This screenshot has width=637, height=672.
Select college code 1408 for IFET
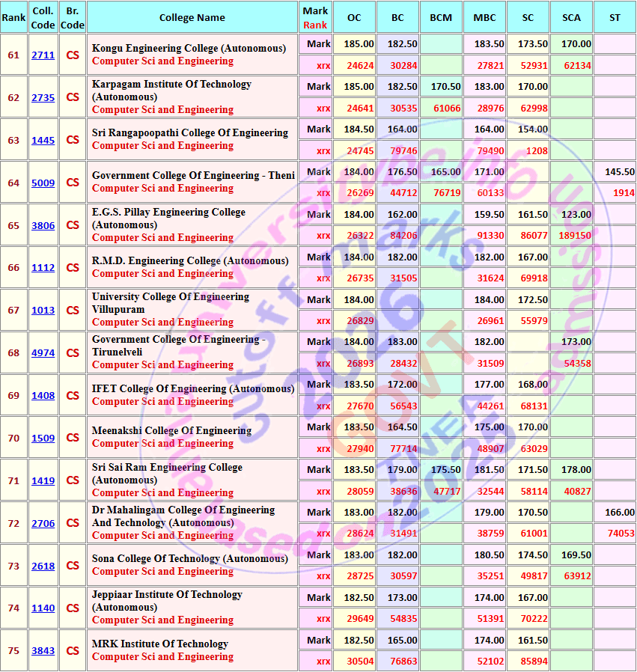coord(43,395)
